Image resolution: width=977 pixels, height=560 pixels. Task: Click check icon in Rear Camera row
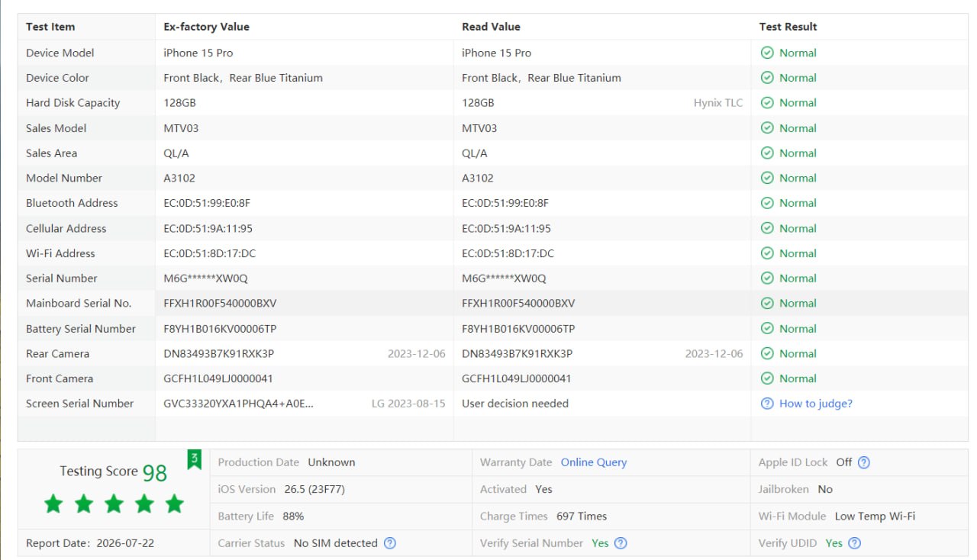[x=767, y=353]
